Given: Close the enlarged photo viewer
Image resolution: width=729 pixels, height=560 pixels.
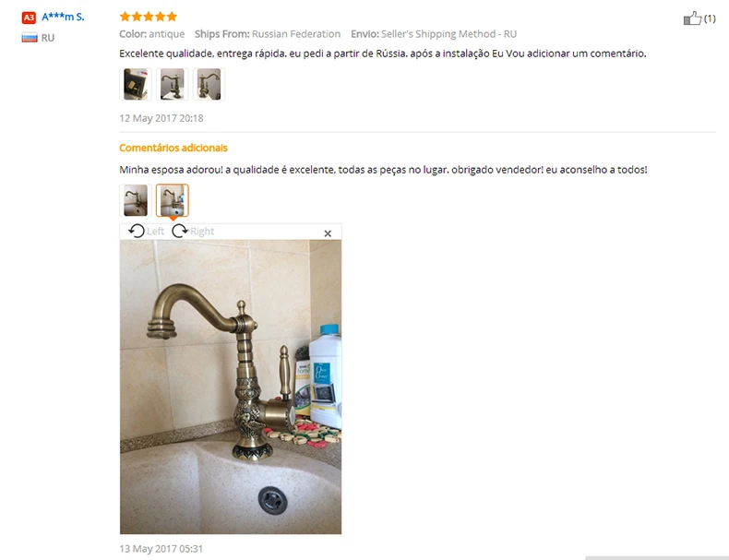Looking at the screenshot, I should [x=328, y=233].
